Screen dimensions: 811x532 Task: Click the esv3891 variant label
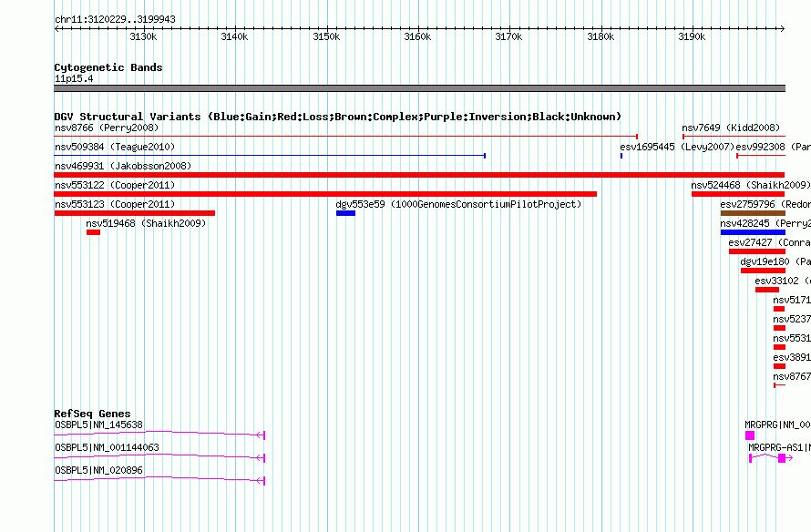pyautogui.click(x=792, y=357)
